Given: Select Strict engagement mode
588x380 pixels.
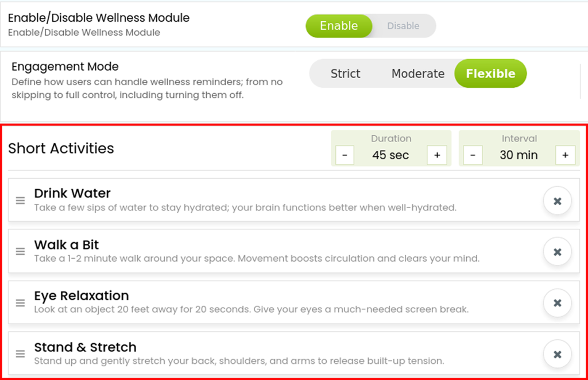Looking at the screenshot, I should click(345, 74).
